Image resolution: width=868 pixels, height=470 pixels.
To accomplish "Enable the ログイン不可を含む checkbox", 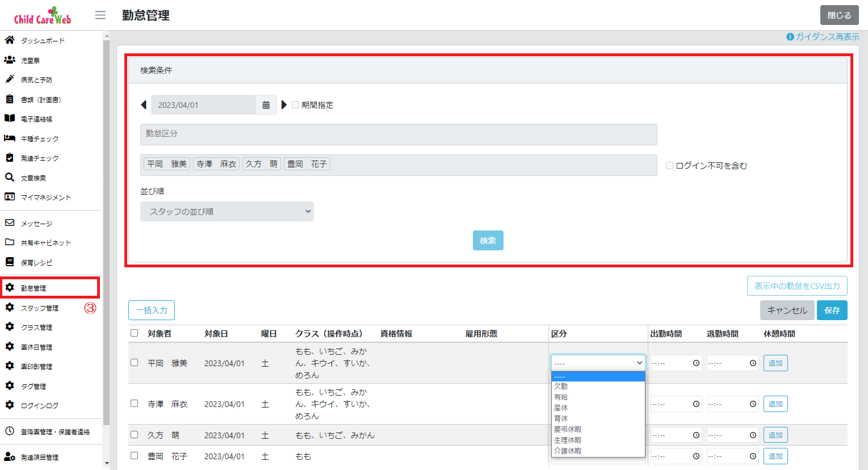I will click(669, 165).
